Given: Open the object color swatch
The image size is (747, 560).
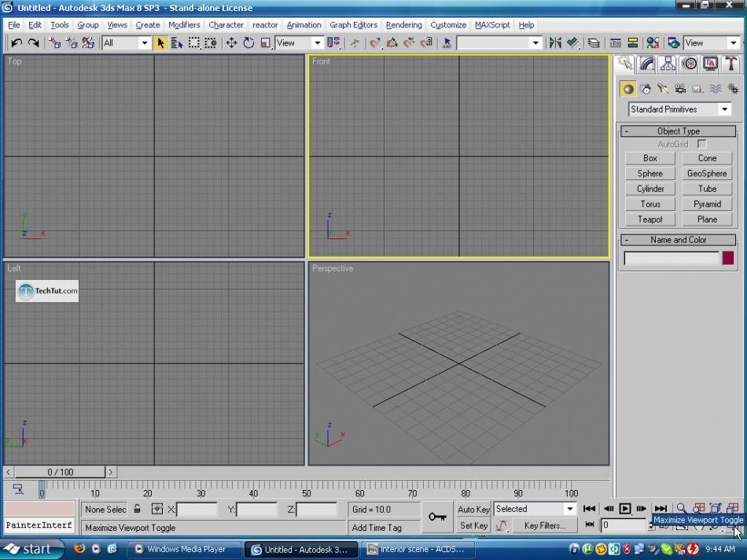Looking at the screenshot, I should (x=728, y=258).
